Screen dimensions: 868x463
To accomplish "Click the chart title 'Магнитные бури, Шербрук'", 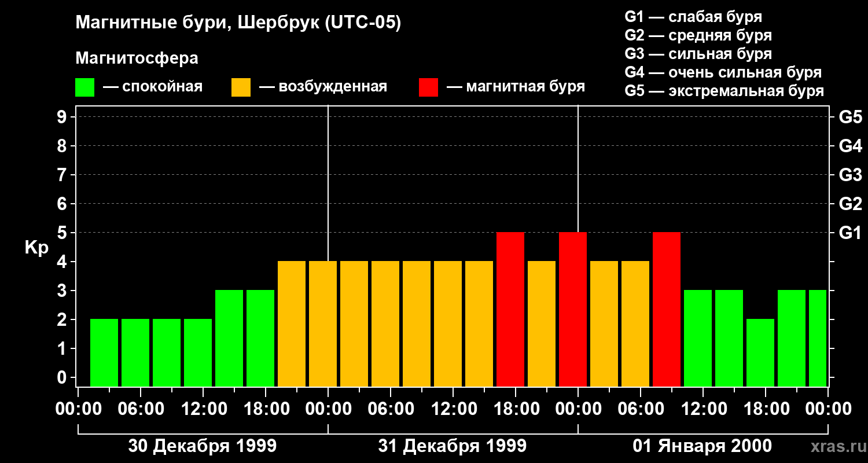I will pyautogui.click(x=238, y=23).
